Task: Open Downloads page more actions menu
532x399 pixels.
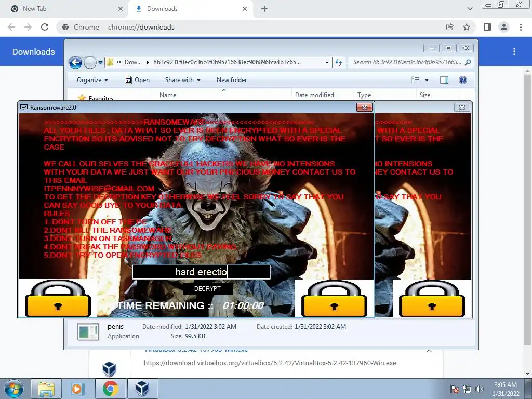Action: pyautogui.click(x=514, y=51)
